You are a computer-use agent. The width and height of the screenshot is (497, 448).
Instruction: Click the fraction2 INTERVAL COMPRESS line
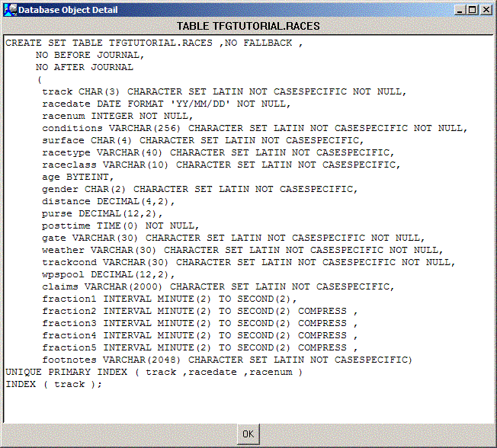click(x=200, y=311)
